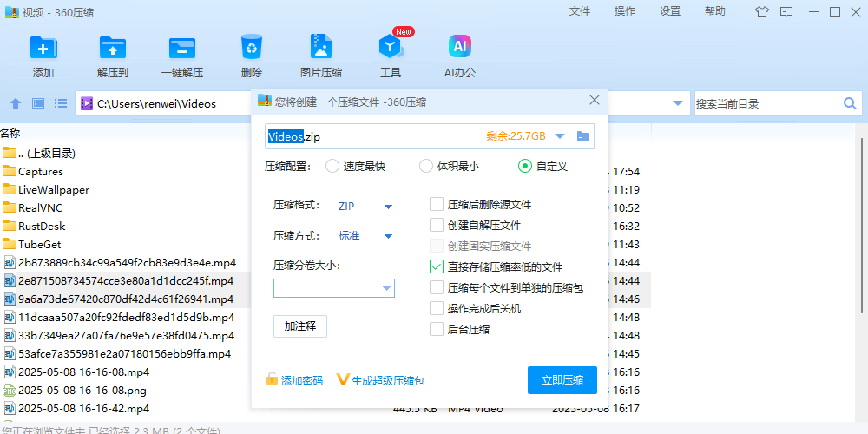Click the browse folder icon beside filename
This screenshot has height=434, width=868.
(x=583, y=136)
